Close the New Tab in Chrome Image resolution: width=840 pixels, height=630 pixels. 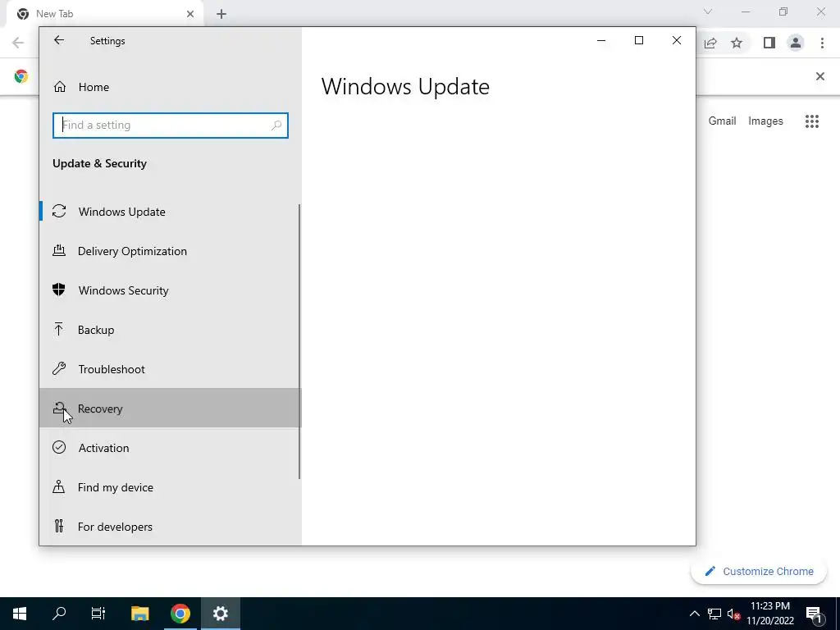point(190,14)
